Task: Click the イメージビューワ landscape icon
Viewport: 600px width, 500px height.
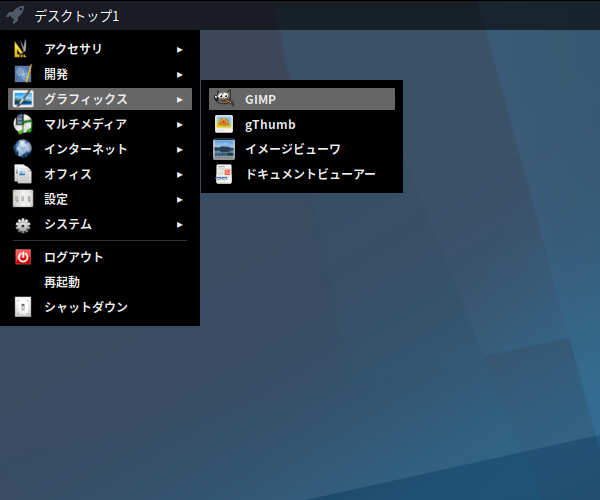Action: click(x=224, y=149)
